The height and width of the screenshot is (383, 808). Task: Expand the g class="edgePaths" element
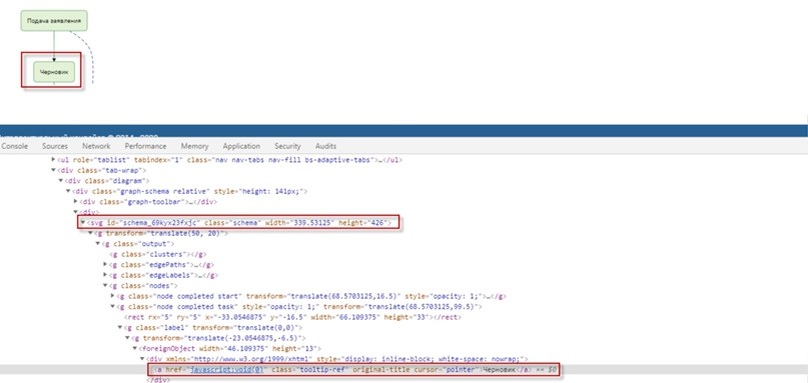coord(105,264)
